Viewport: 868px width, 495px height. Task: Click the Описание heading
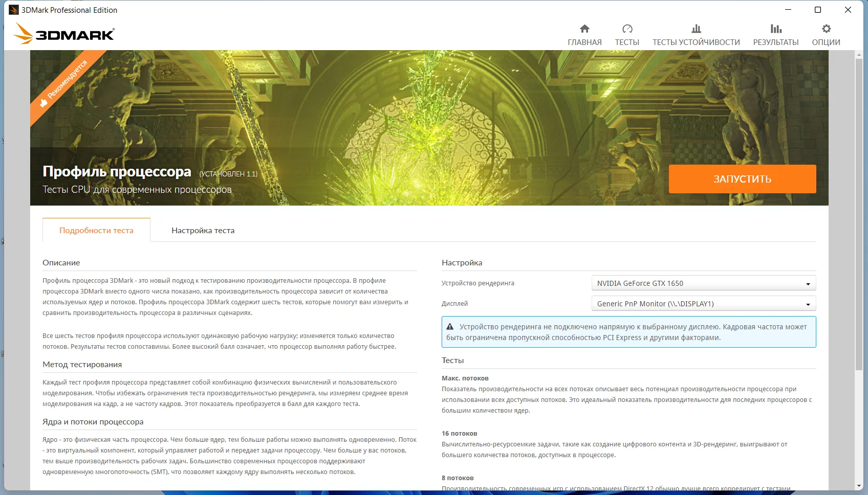pos(61,263)
